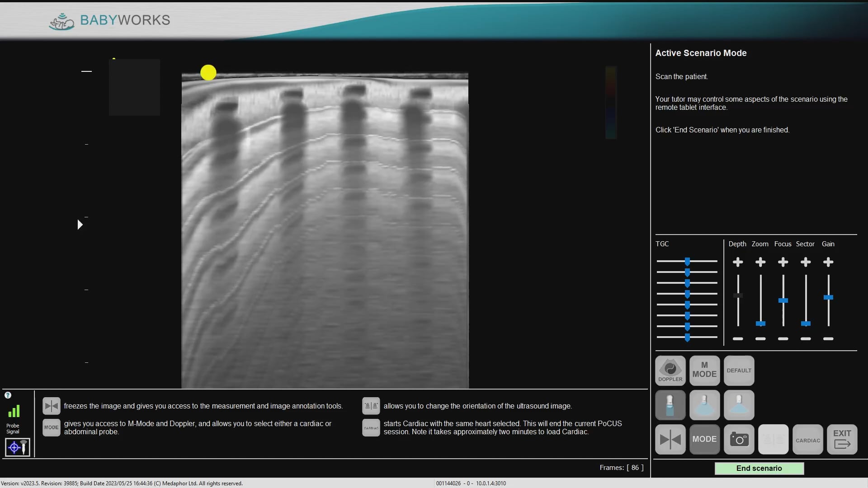Click the bottom TGC slider handle
The image size is (868, 488).
click(687, 338)
